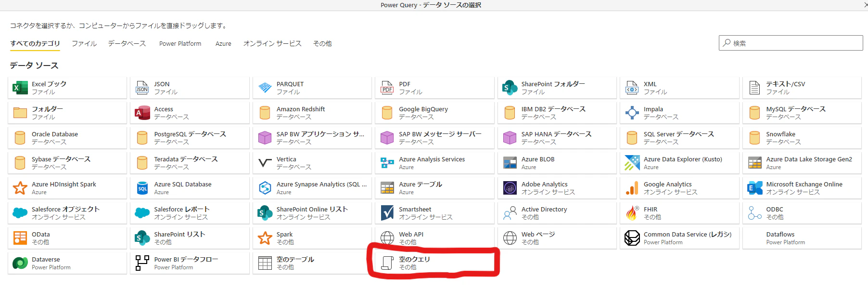Pick the Azure Data Explorer (Kusto) icon
The height and width of the screenshot is (290, 868).
point(632,163)
